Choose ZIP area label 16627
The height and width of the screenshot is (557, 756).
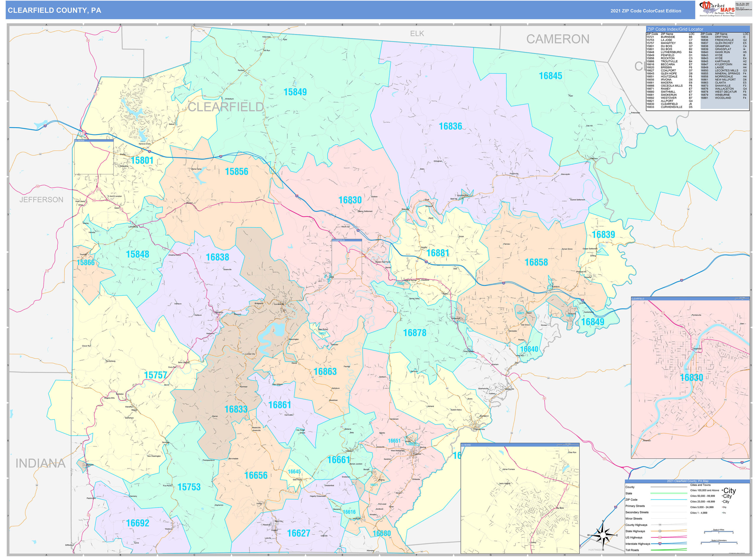point(298,533)
